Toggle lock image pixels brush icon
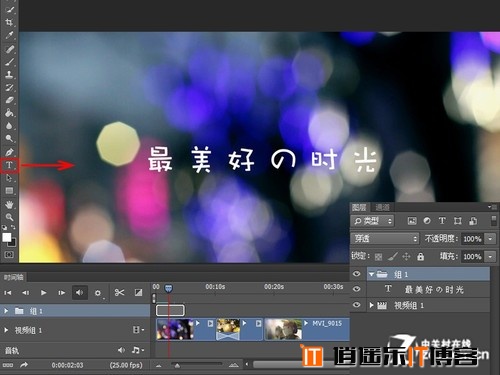Screen dimensions: 500x375 [x=393, y=256]
